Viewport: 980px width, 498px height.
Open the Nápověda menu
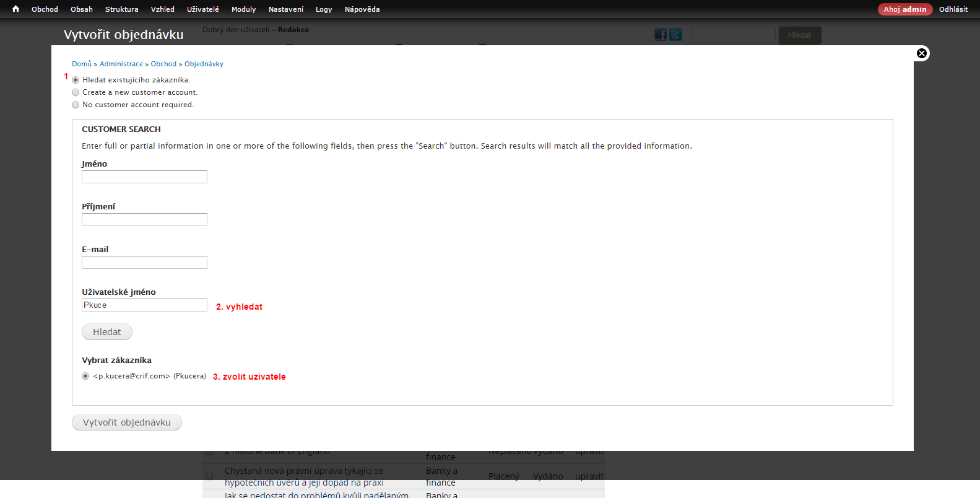[x=362, y=9]
